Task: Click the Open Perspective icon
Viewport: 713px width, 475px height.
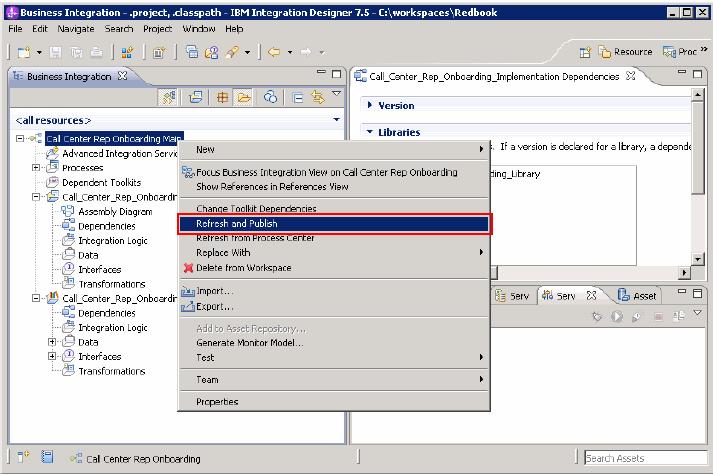Action: coord(585,52)
